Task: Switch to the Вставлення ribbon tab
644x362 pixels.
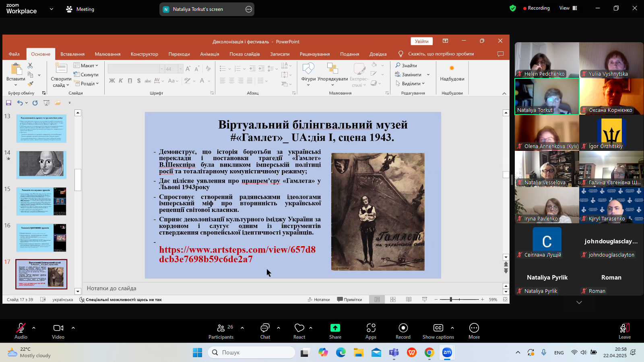Action: point(72,54)
